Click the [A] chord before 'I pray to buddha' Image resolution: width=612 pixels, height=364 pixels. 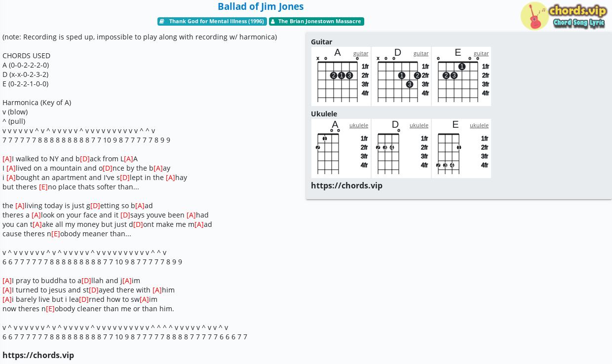point(7,281)
